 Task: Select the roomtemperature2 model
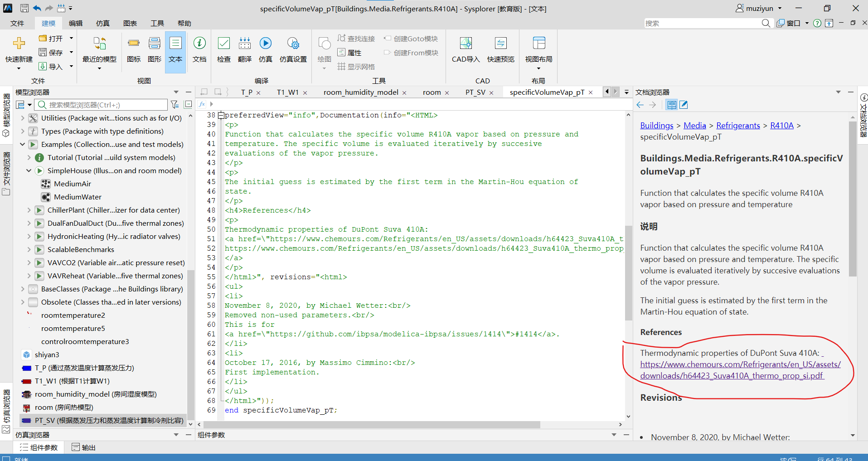point(73,315)
